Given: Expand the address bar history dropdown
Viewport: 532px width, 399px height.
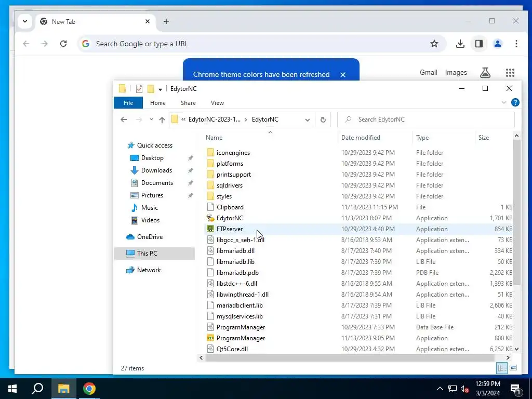Looking at the screenshot, I should click(x=308, y=120).
